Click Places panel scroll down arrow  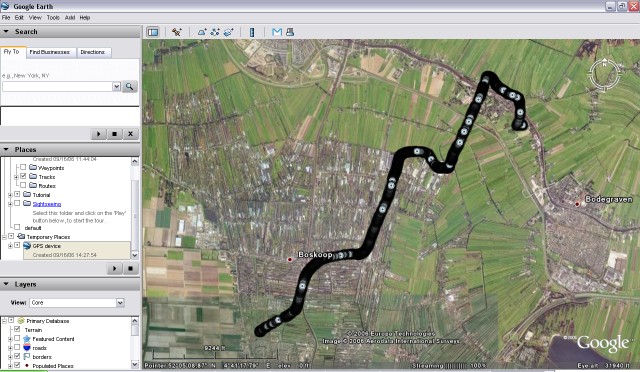coord(135,255)
